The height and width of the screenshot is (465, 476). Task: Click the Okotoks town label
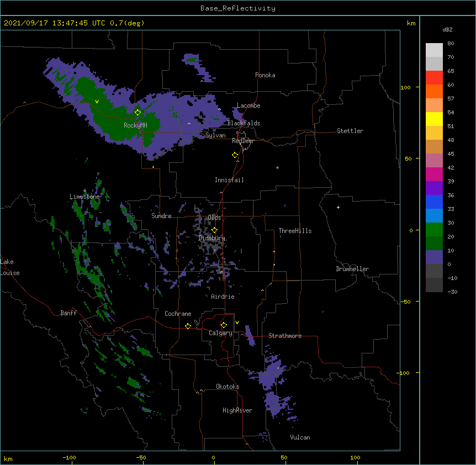(x=228, y=387)
